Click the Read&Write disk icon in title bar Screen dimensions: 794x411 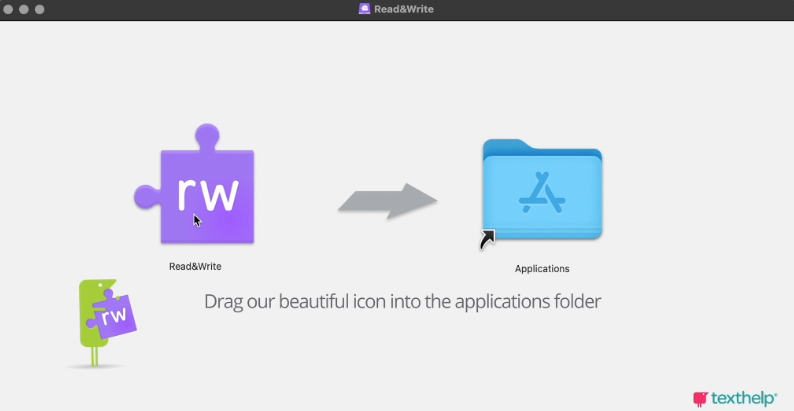click(365, 9)
